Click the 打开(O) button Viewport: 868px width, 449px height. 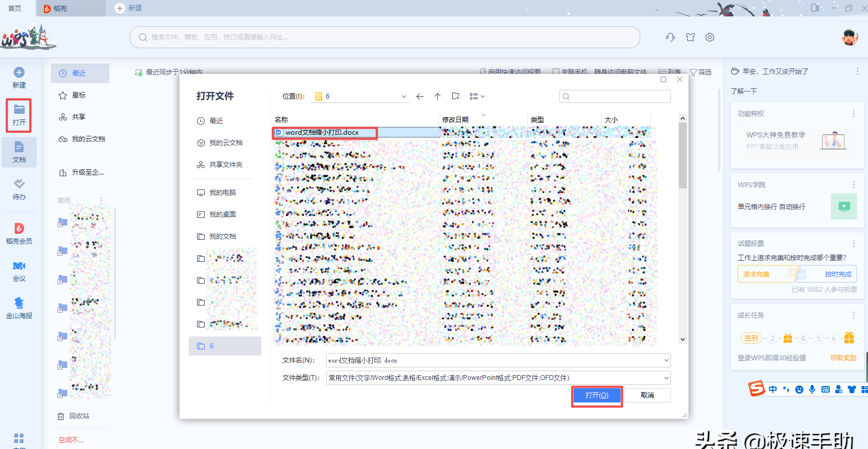[x=597, y=395]
